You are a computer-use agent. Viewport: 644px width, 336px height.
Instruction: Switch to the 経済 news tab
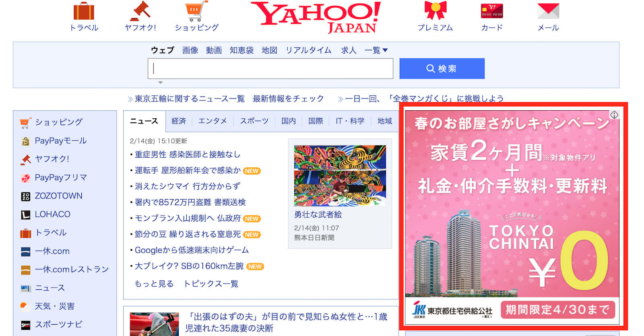point(179,121)
